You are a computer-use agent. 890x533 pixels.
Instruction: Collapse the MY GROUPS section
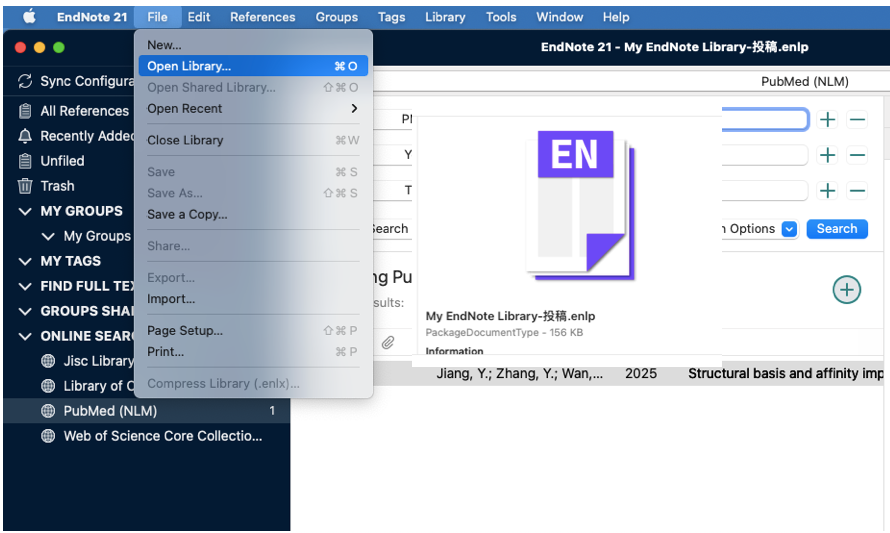tap(25, 211)
